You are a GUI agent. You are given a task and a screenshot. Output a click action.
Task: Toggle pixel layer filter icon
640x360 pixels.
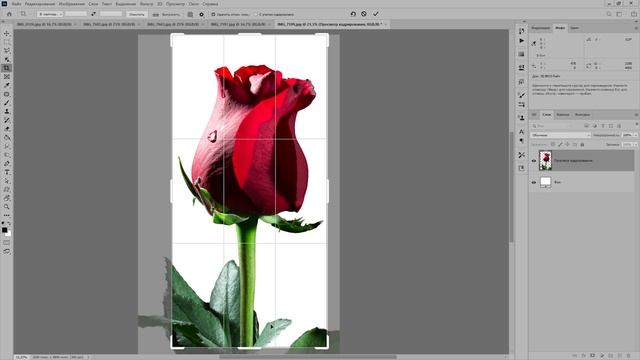click(586, 126)
